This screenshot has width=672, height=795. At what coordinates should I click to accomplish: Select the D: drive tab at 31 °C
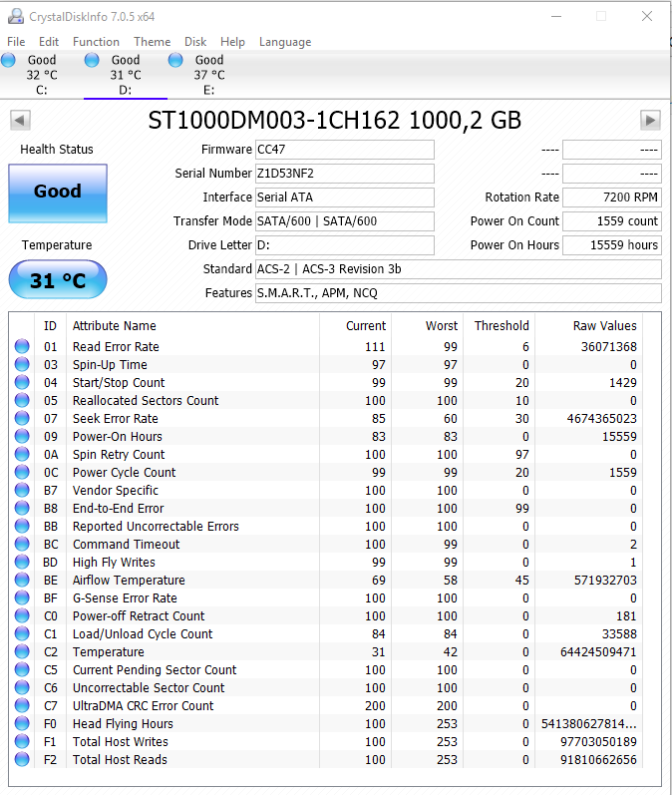[126, 75]
